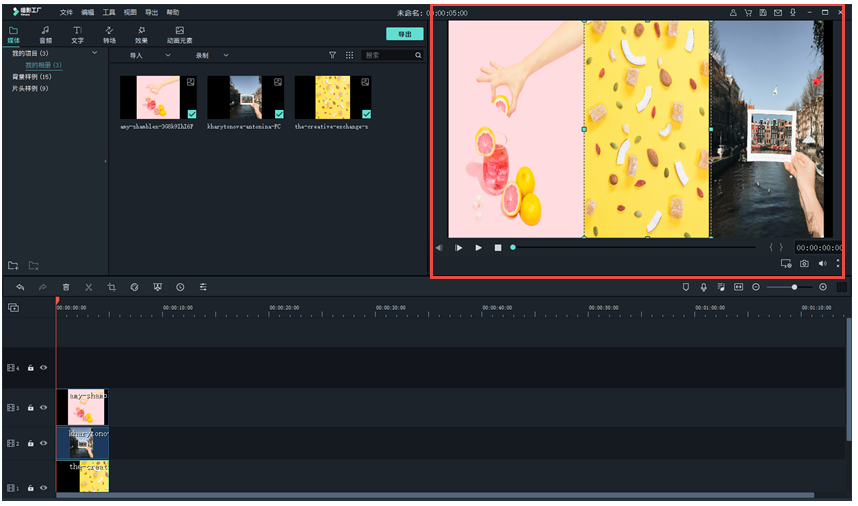Toggle visibility of track 1

click(x=43, y=487)
